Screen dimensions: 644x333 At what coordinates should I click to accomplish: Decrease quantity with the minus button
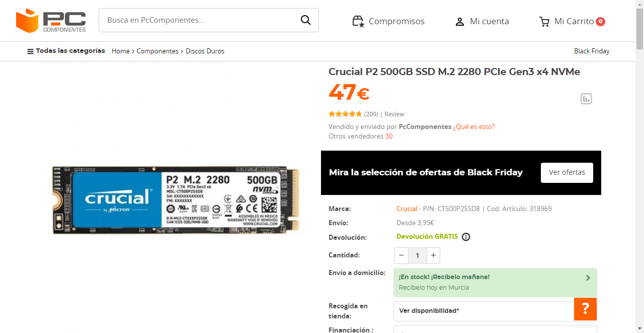tap(401, 255)
